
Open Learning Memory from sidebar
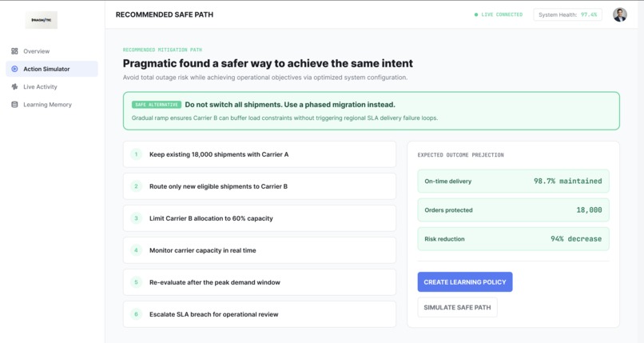[52, 104]
